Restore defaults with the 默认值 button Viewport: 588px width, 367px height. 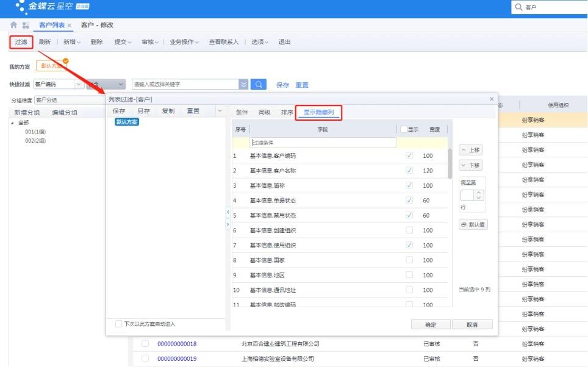[473, 224]
